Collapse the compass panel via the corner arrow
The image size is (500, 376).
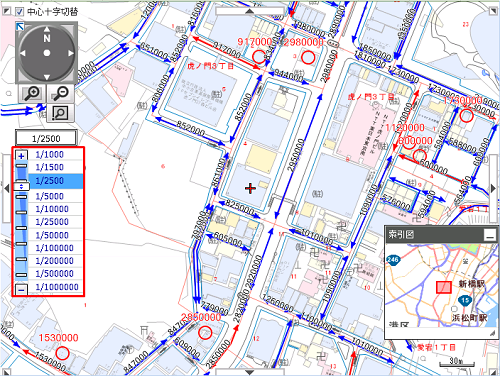20,27
